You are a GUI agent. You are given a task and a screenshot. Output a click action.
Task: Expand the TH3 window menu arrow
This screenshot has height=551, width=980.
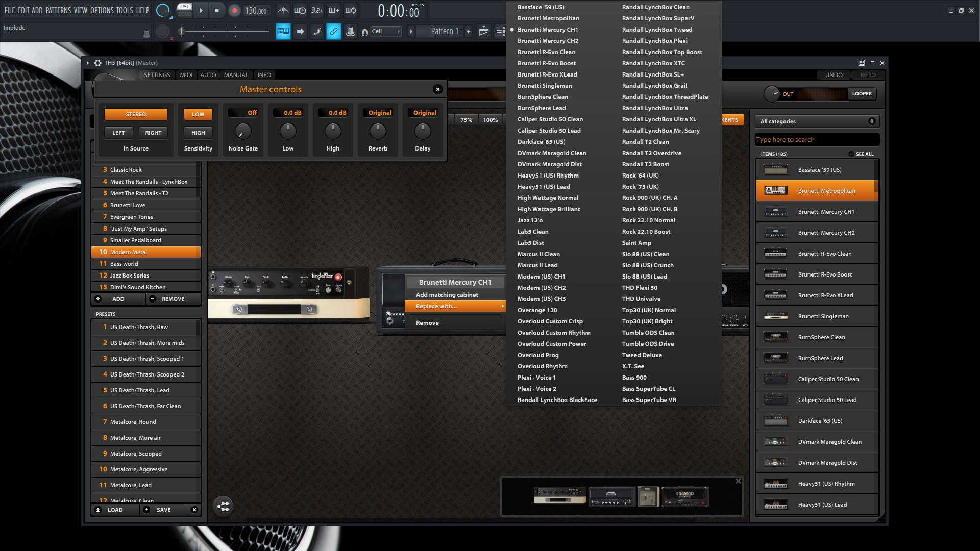pyautogui.click(x=88, y=63)
